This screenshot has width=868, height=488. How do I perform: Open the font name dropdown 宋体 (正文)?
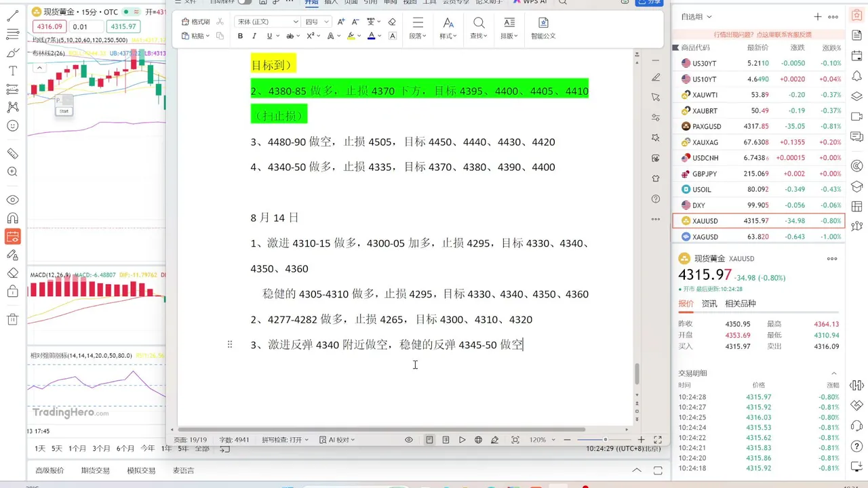click(x=267, y=22)
